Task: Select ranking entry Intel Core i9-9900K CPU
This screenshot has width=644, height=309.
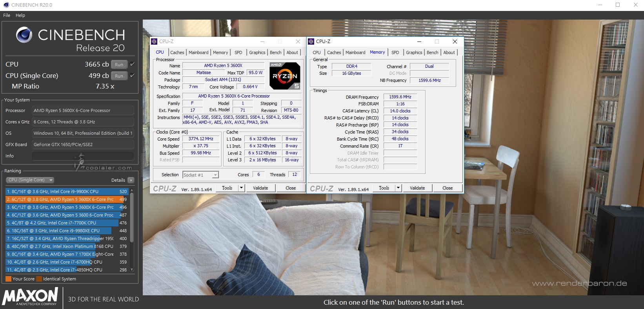Action: 67,192
